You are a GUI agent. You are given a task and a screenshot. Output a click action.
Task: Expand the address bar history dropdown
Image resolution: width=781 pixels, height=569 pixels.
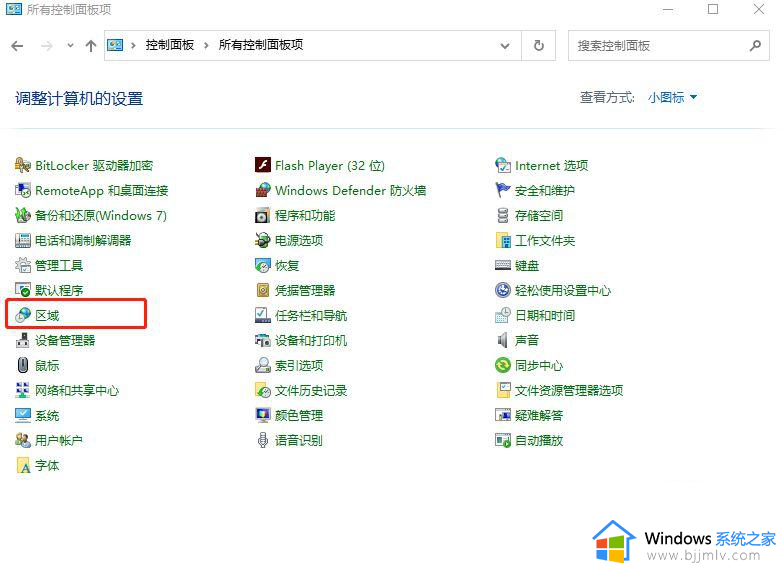tap(505, 46)
